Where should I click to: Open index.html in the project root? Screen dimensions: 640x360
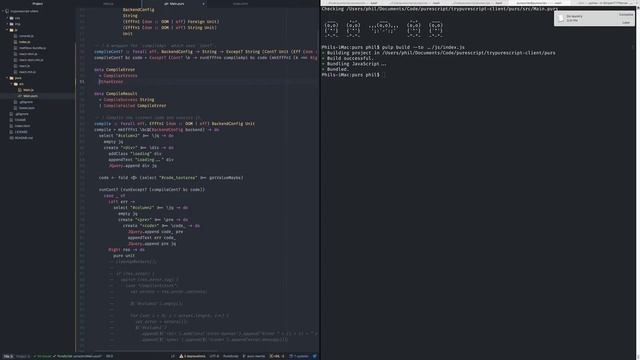[22, 126]
